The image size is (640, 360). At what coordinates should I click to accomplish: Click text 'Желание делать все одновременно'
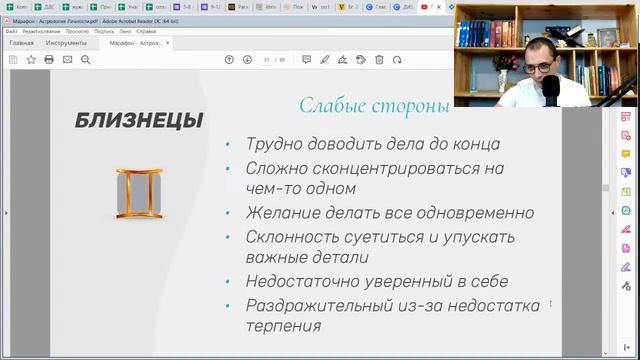click(390, 213)
